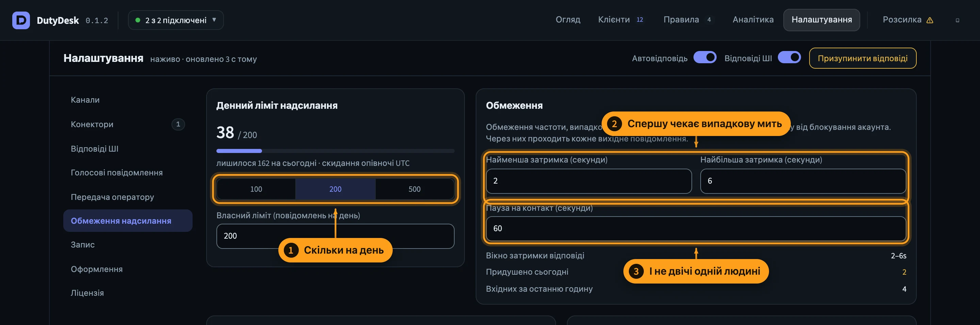Screen dimensions: 980x325
Task: Toggle the Відповіді ШІ switch
Action: [789, 57]
